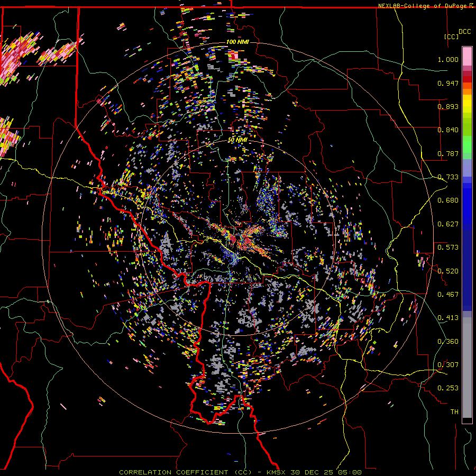This screenshot has width=476, height=476.
Task: Click the 0.413 legend value
Action: click(x=448, y=318)
